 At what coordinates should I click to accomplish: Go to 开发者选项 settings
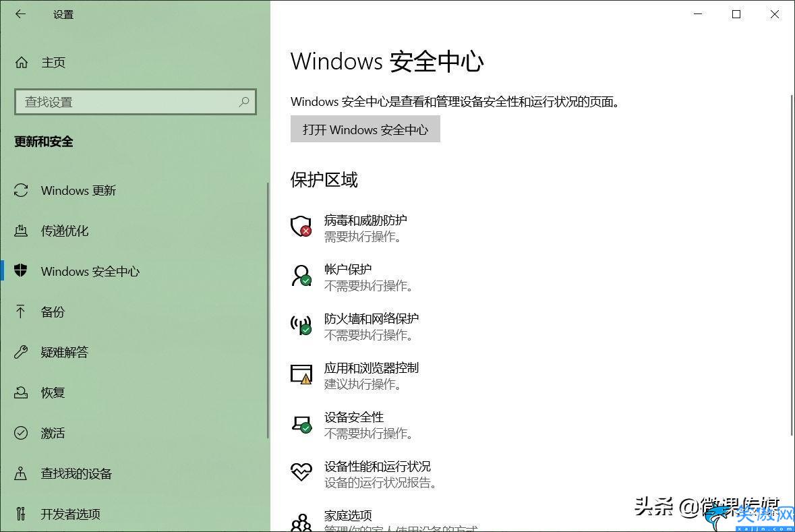[x=134, y=514]
